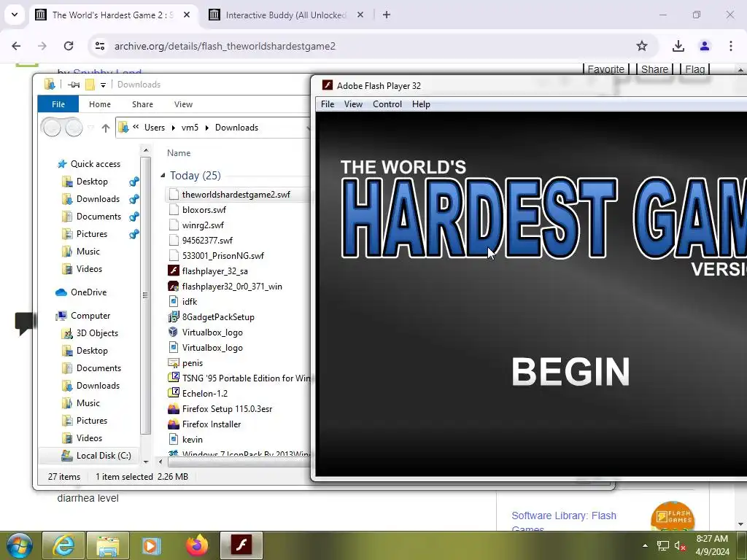Expand breadcrumb arrow after Users
This screenshot has height=560, width=747.
(174, 128)
